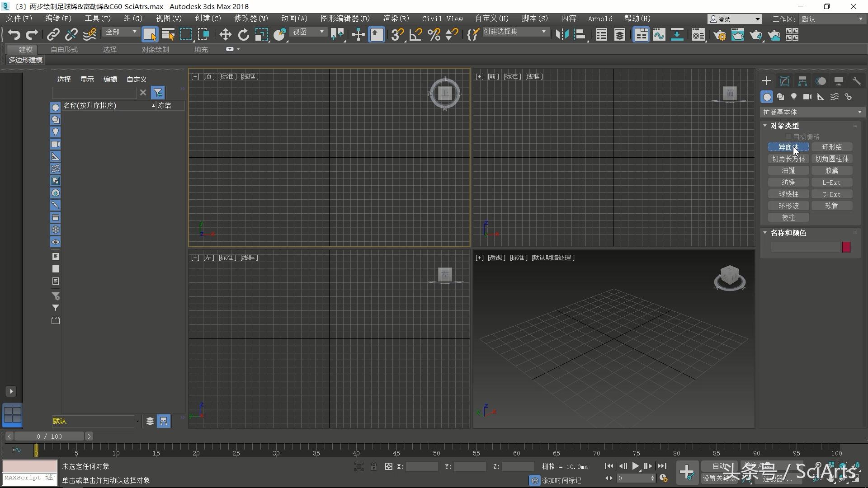Open the 渲染(R) menu
868x488 pixels.
coord(396,19)
